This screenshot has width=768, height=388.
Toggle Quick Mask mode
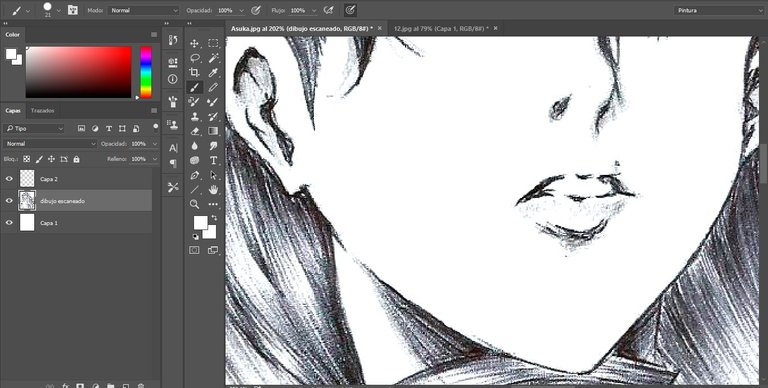(x=194, y=250)
